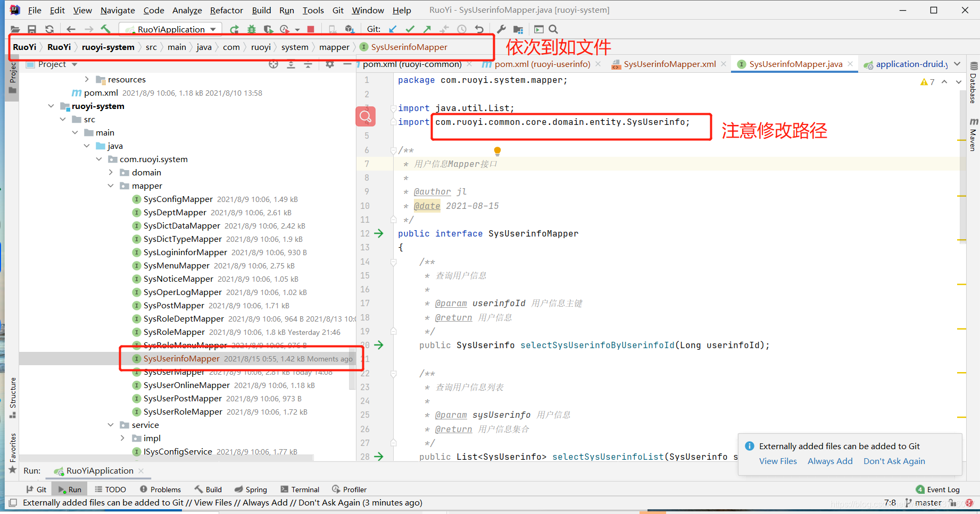This screenshot has width=980, height=514.
Task: Toggle the Terminal tool window button
Action: 300,490
